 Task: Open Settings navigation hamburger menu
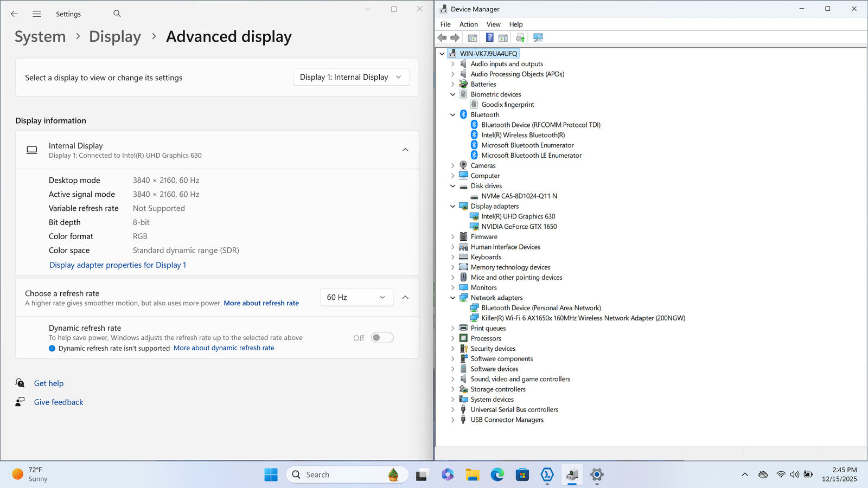click(x=37, y=14)
